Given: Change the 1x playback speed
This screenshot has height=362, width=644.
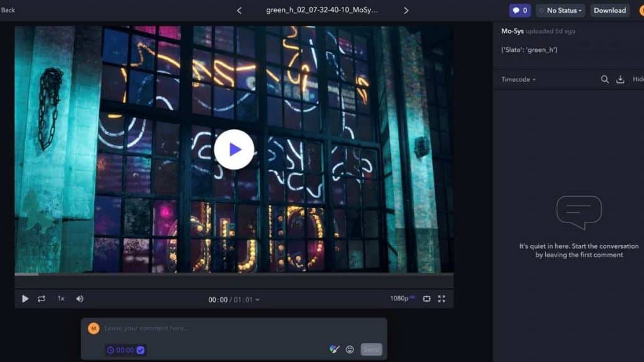Looking at the screenshot, I should 61,299.
